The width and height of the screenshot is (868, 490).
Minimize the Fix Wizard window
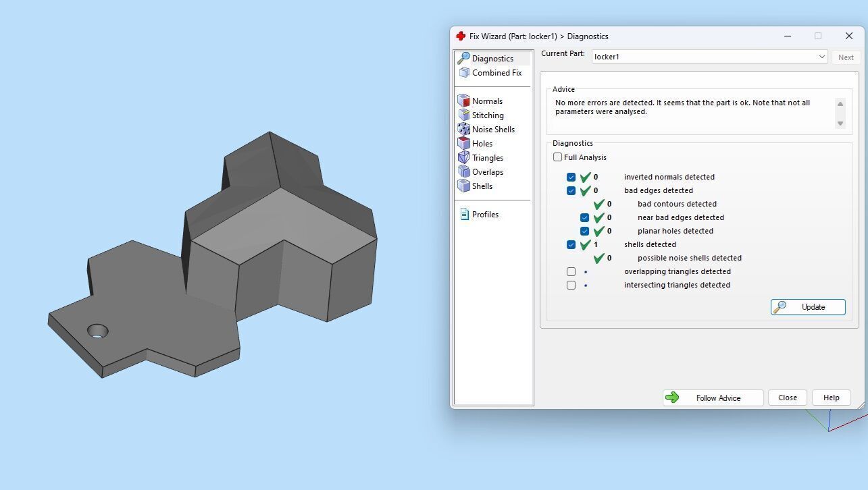[x=788, y=36]
